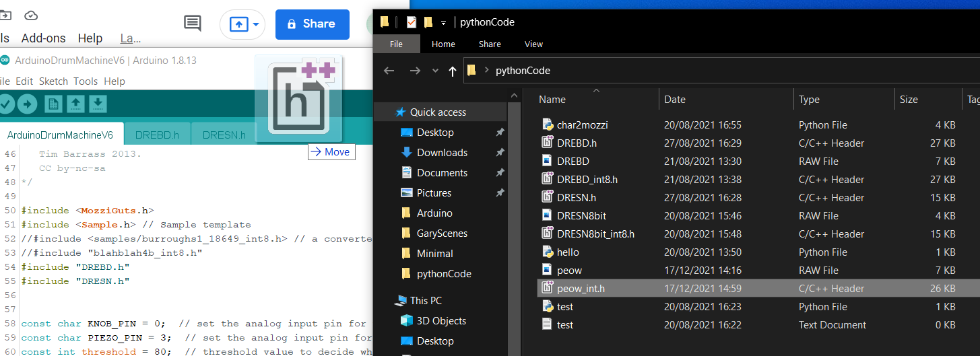This screenshot has height=356, width=980.
Task: Click the 3D Objects icon in sidebar
Action: pos(406,321)
